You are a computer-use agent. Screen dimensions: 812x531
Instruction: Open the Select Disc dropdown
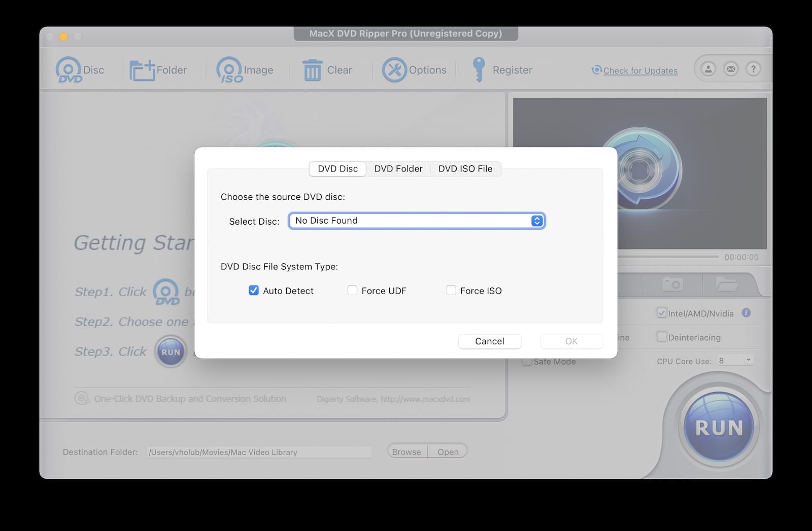click(x=417, y=221)
